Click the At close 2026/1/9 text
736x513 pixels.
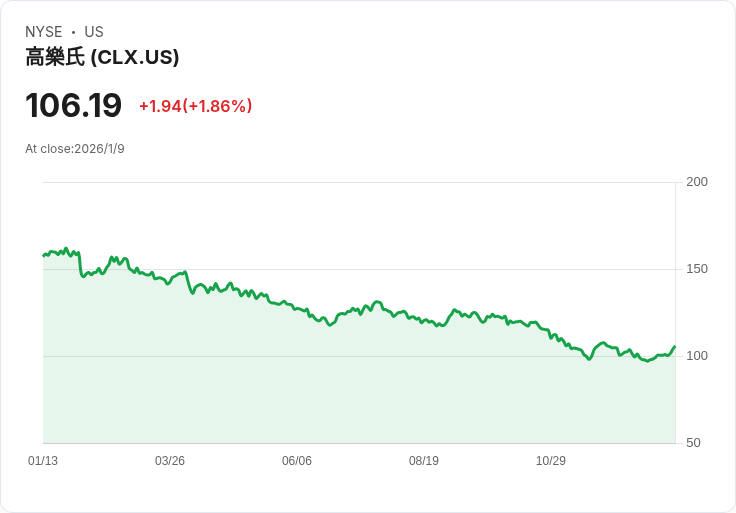(x=75, y=149)
